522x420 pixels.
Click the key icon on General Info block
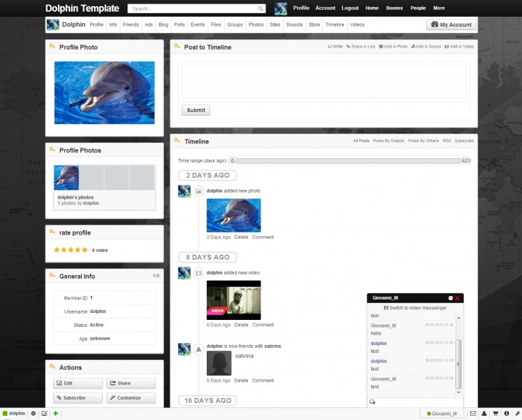pyautogui.click(x=53, y=275)
